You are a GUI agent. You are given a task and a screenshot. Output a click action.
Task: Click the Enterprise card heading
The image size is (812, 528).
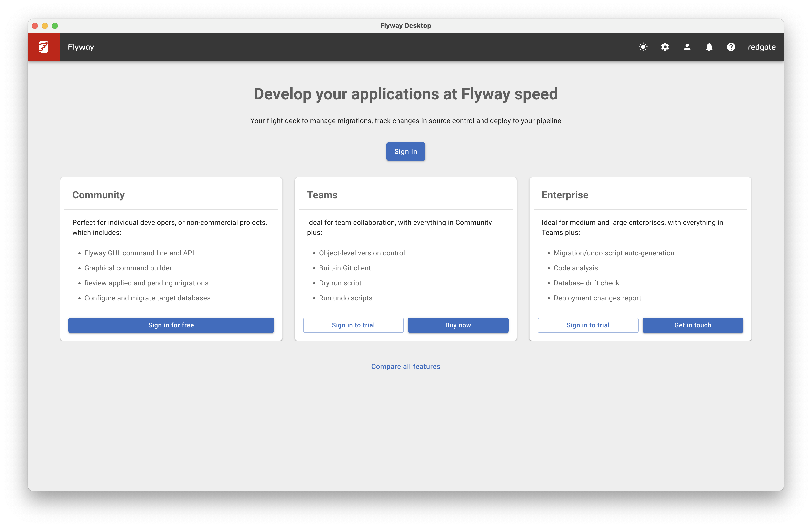pyautogui.click(x=565, y=195)
